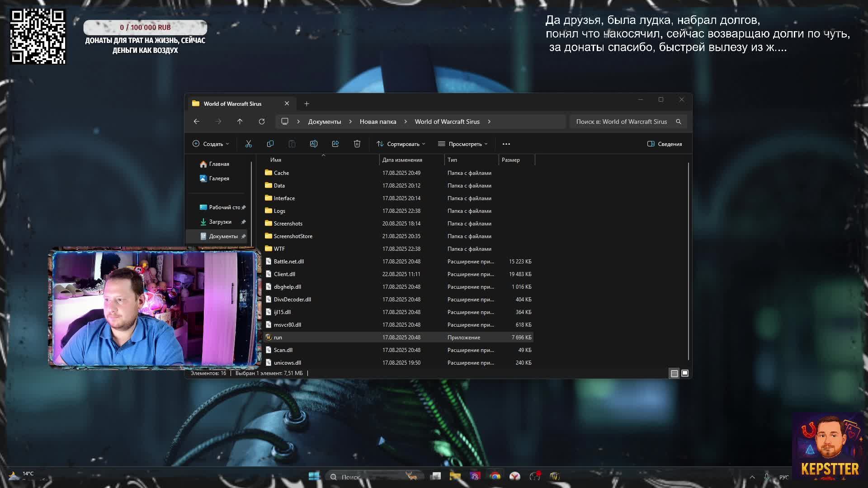Screen dimensions: 868x488
Task: Go up one folder level
Action: (x=240, y=122)
